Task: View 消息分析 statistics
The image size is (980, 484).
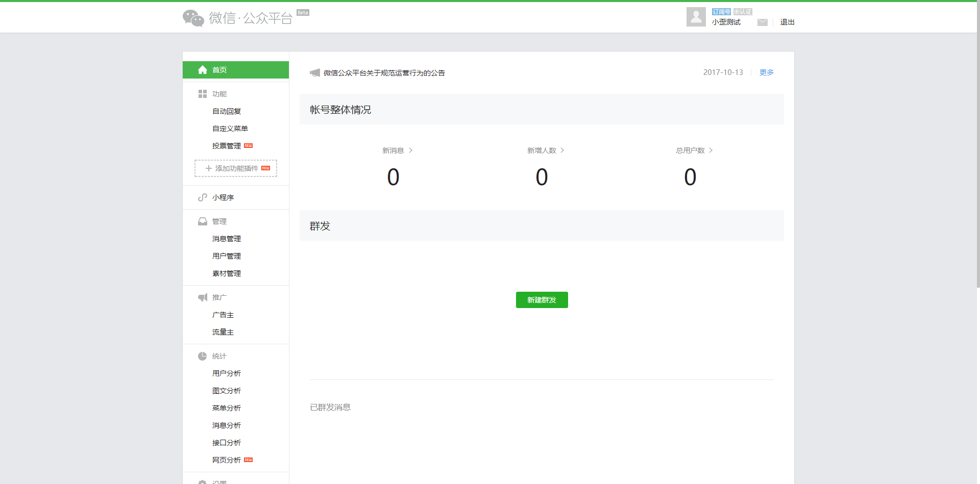Action: pyautogui.click(x=227, y=425)
